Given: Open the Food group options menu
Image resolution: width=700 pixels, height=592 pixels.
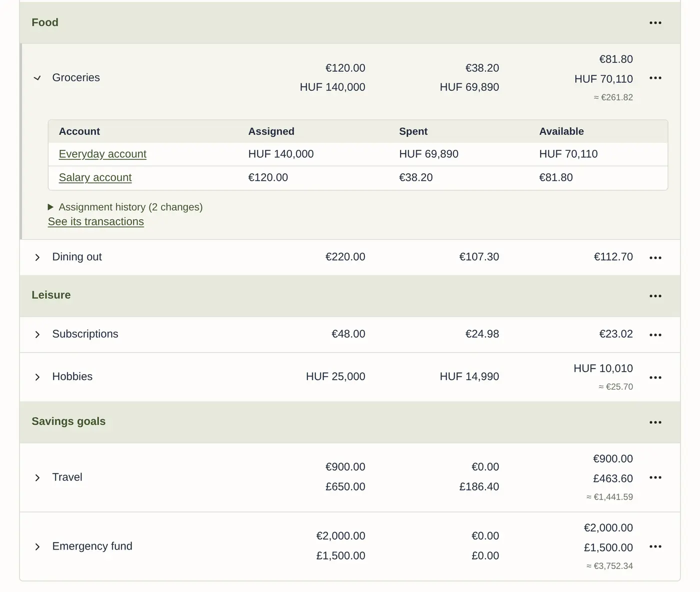Looking at the screenshot, I should point(655,23).
